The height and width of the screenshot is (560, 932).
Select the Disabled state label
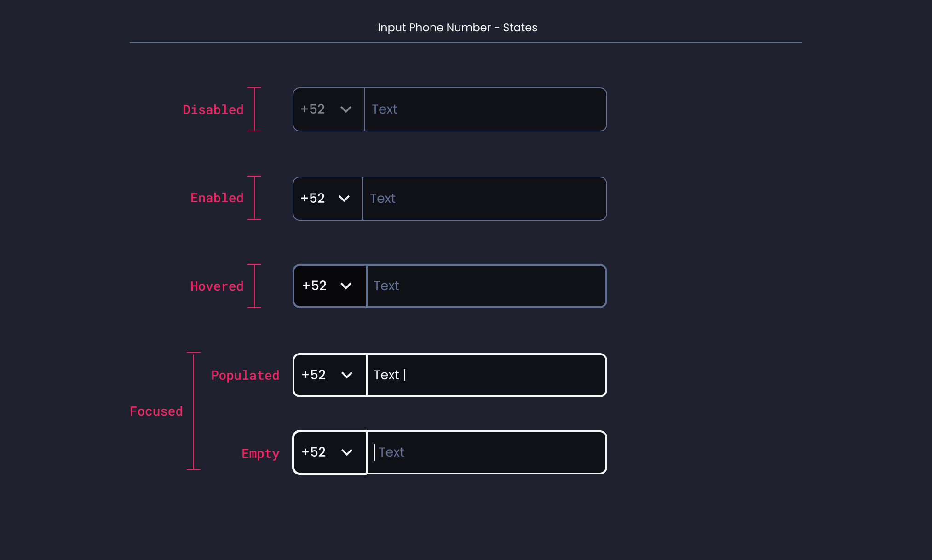pyautogui.click(x=213, y=109)
